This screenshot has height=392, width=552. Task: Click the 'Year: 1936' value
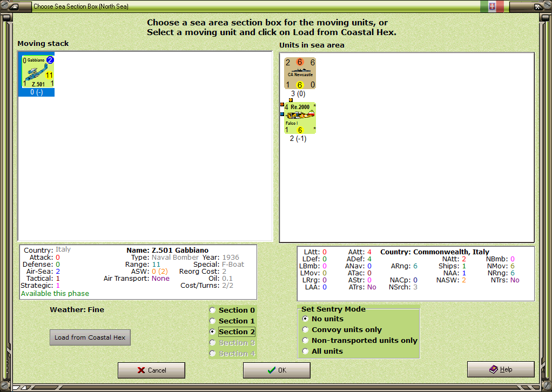tap(221, 257)
